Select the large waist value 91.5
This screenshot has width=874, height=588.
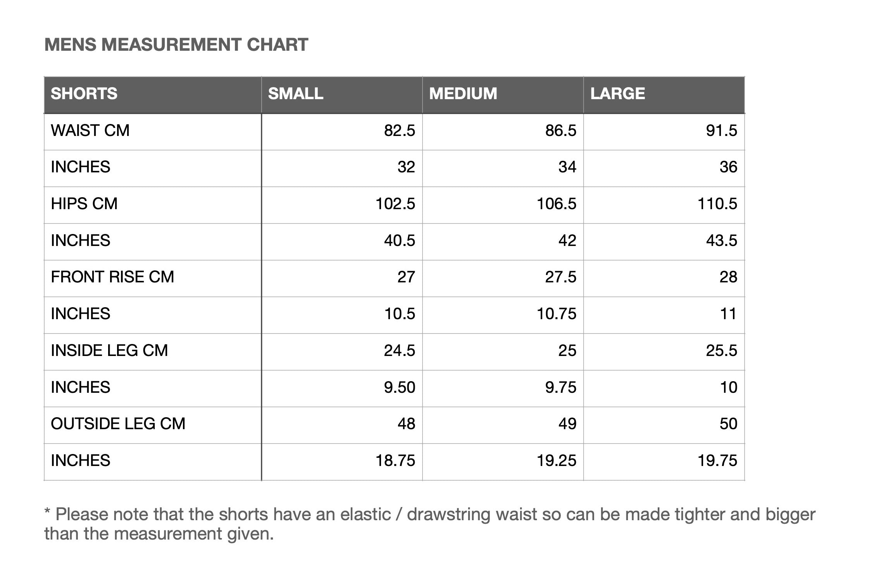tap(722, 131)
